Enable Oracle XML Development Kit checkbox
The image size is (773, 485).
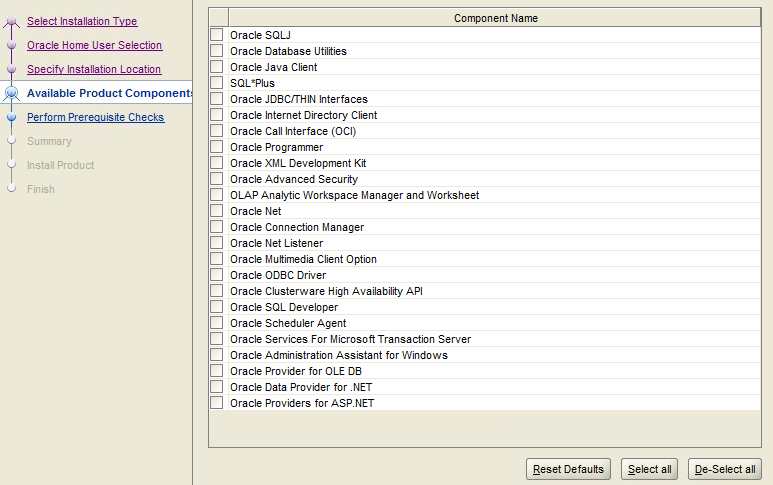216,163
